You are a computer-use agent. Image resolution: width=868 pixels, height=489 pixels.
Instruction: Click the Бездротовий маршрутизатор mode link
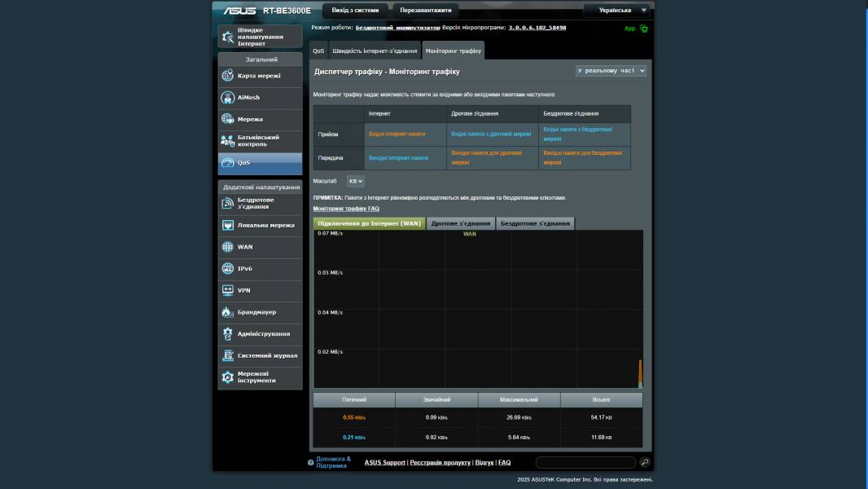coord(397,27)
